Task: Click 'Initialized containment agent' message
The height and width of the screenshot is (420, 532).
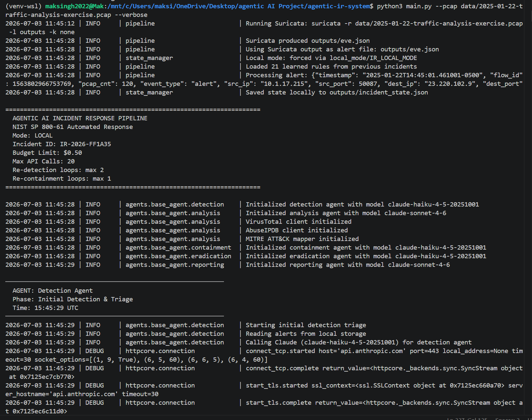Action: click(x=366, y=248)
